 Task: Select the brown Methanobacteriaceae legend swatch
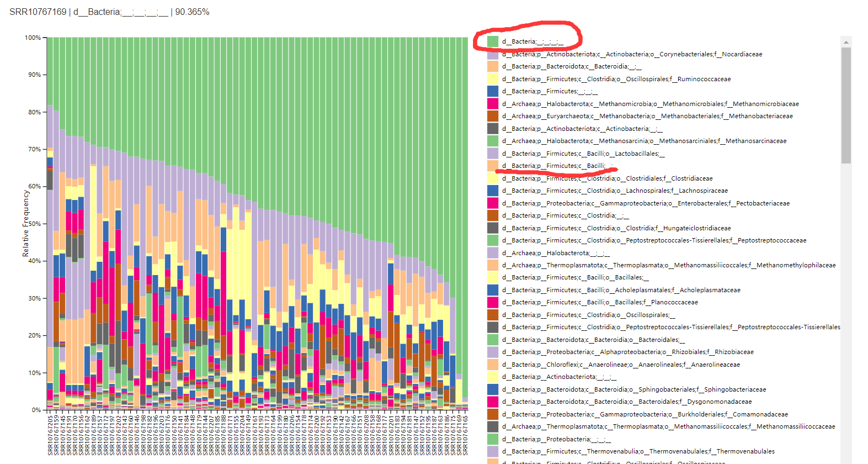(x=493, y=116)
